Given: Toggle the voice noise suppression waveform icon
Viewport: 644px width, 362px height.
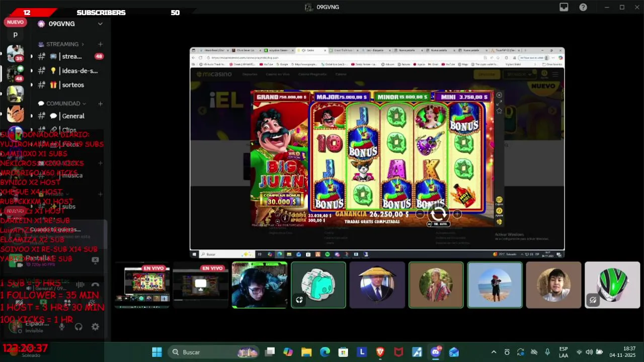Looking at the screenshot, I should pyautogui.click(x=80, y=285).
